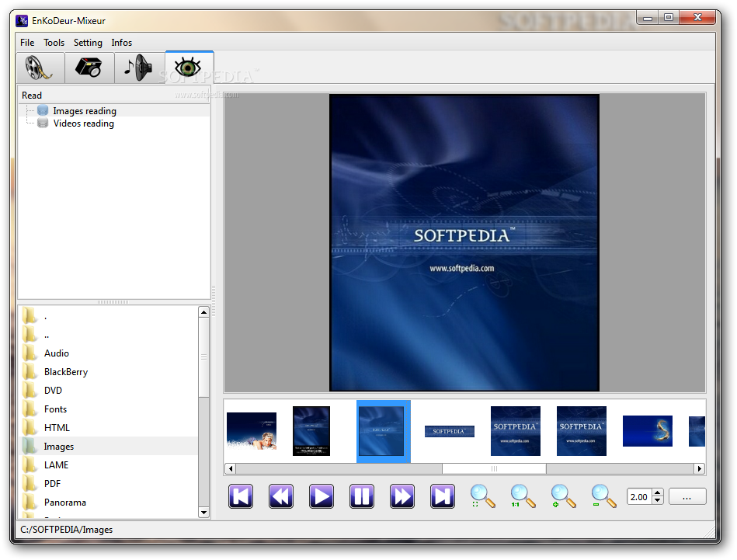Open the audio speaker tab
This screenshot has width=737, height=560.
pyautogui.click(x=139, y=68)
